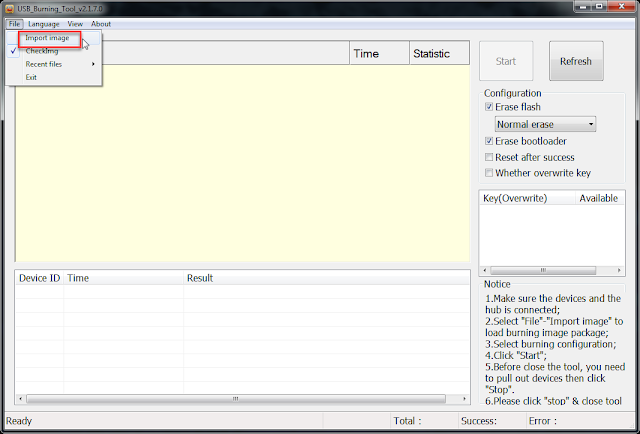Uncheck the Erase bootloader option
Screen dimensions: 640x434
[489, 141]
